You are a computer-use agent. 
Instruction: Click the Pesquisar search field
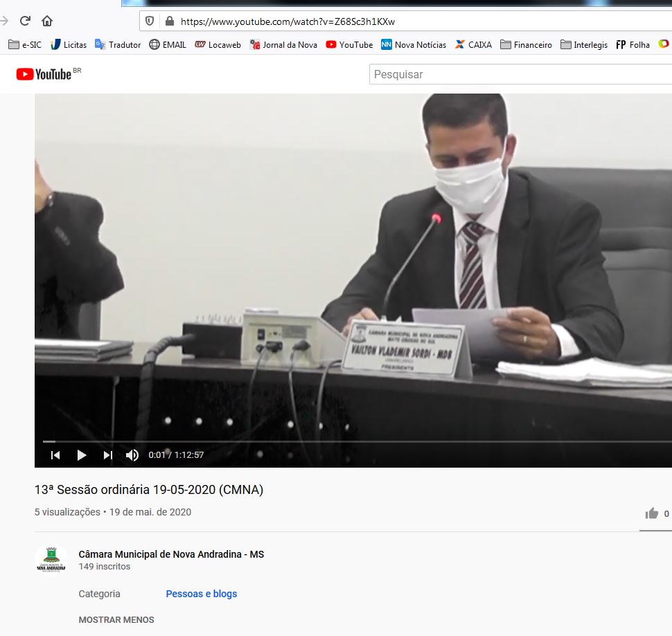pyautogui.click(x=520, y=74)
